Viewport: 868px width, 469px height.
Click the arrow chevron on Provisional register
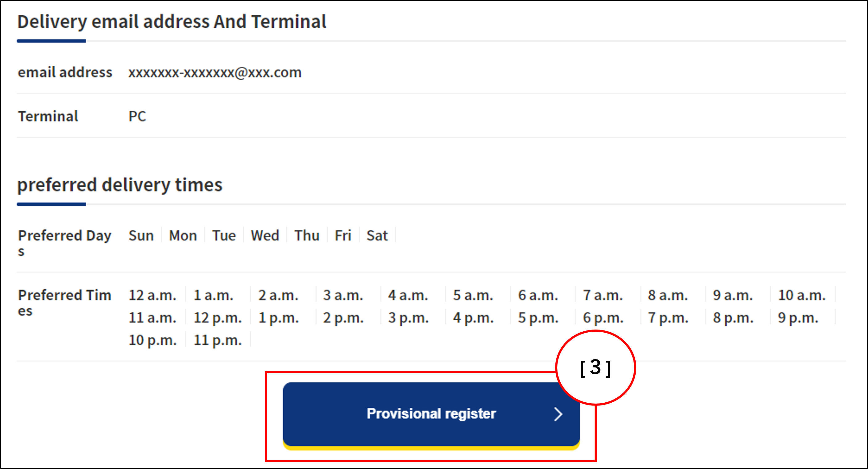[558, 414]
